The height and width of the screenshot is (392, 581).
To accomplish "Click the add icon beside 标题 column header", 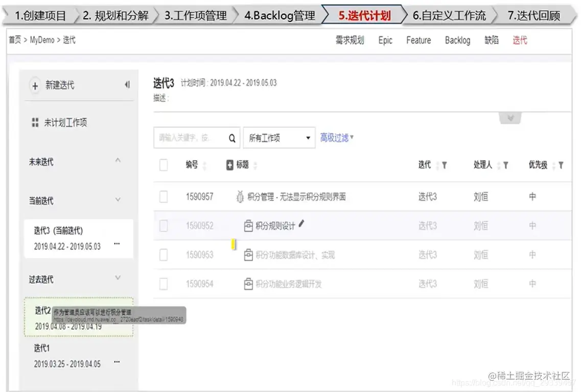I will point(230,165).
